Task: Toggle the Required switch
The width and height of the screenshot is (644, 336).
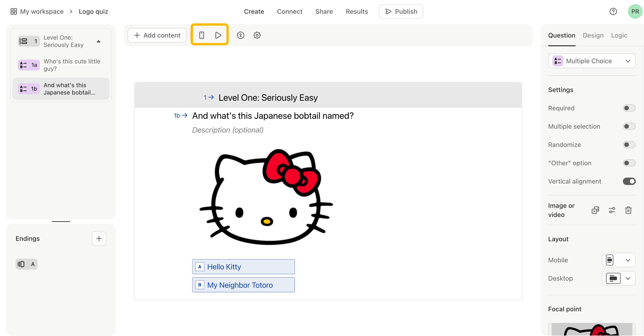Action: point(629,108)
